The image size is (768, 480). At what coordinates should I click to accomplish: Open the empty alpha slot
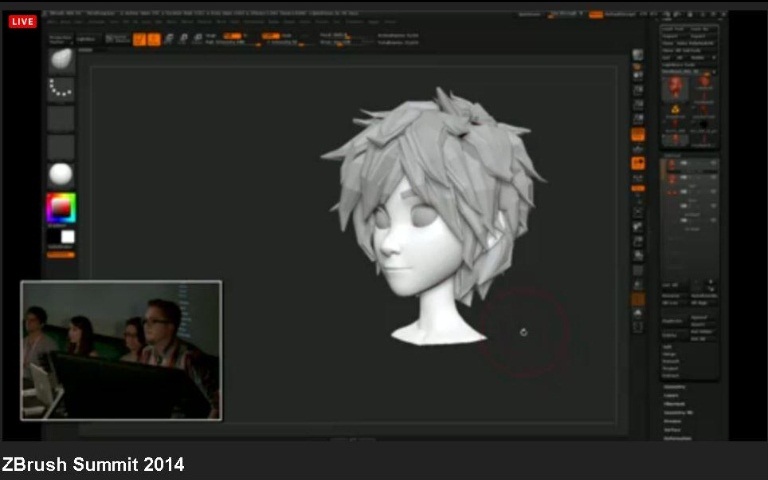pos(61,118)
